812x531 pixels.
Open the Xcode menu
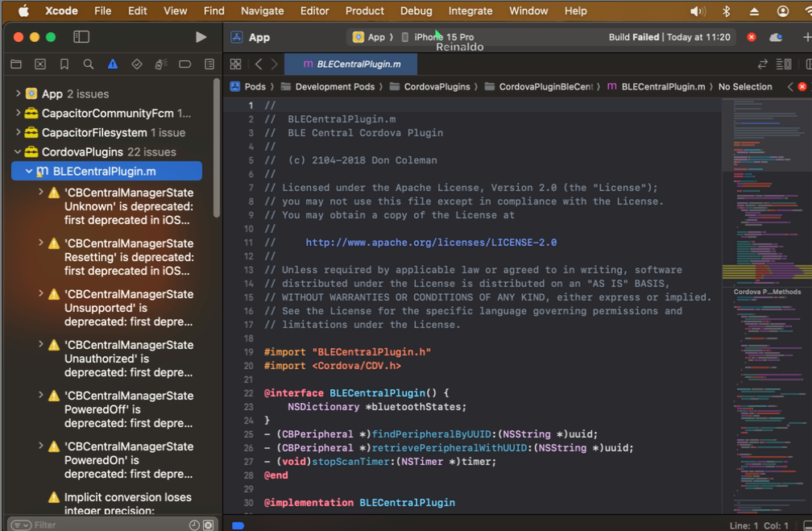61,10
